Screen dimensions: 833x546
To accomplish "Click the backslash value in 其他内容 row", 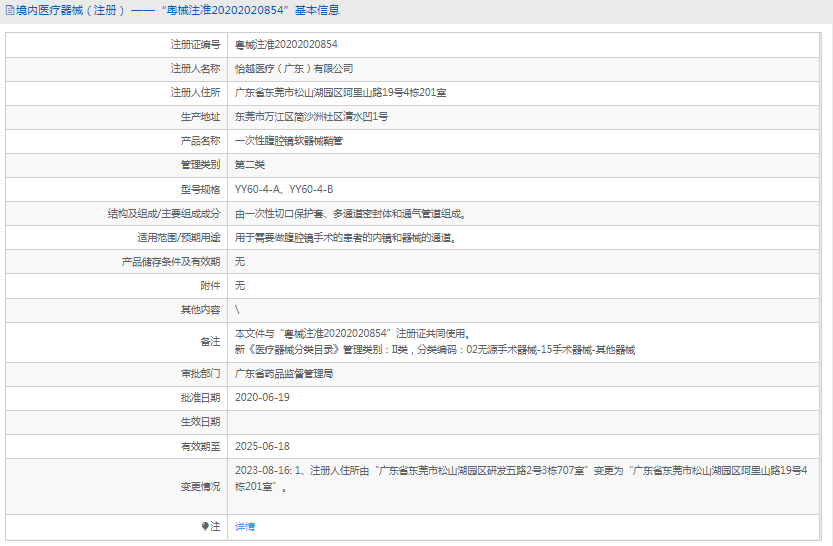I will [x=237, y=310].
